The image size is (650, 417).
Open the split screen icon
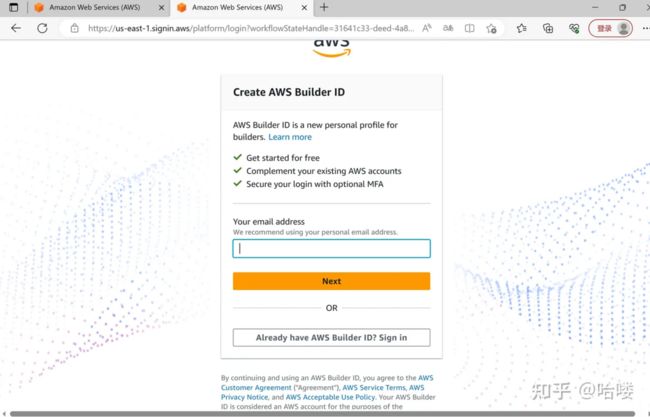click(x=469, y=28)
